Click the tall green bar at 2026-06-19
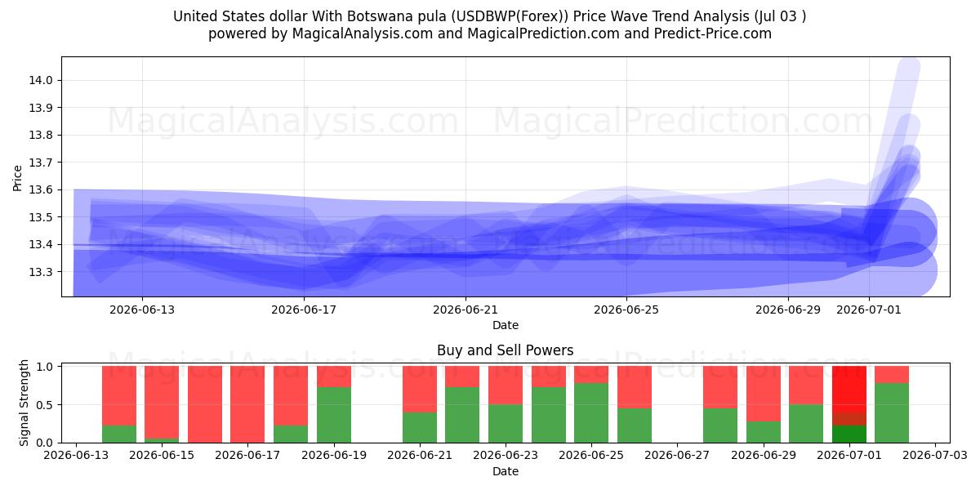The width and height of the screenshot is (980, 490). click(334, 415)
